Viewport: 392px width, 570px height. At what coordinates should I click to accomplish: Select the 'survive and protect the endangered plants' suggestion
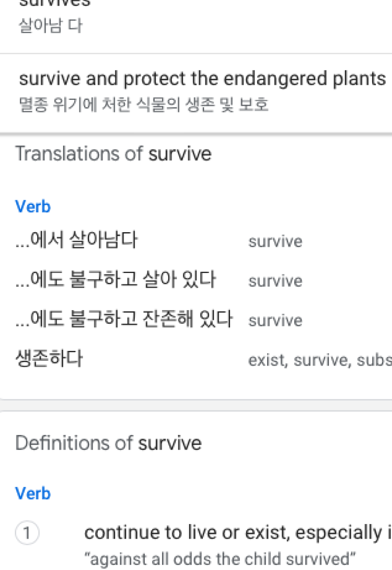pos(202,79)
